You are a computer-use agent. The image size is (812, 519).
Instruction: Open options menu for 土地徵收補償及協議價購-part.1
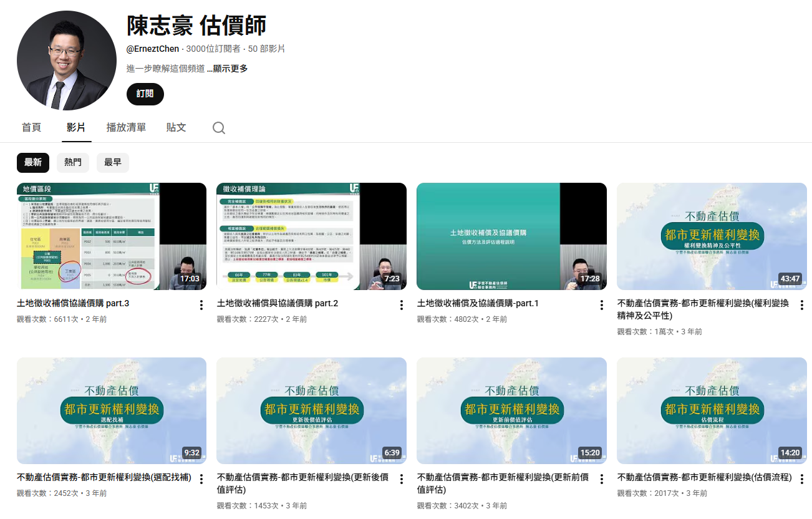click(x=601, y=304)
